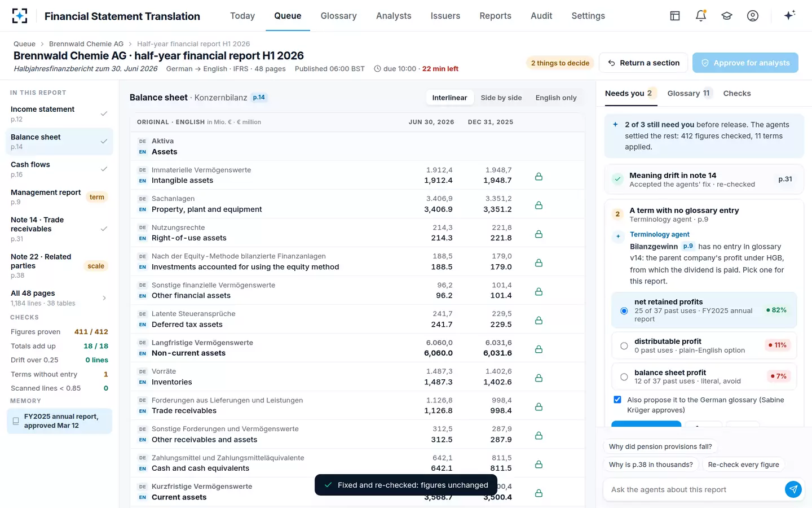Image resolution: width=812 pixels, height=508 pixels.
Task: Click the graduation cap icon
Action: [x=727, y=16]
